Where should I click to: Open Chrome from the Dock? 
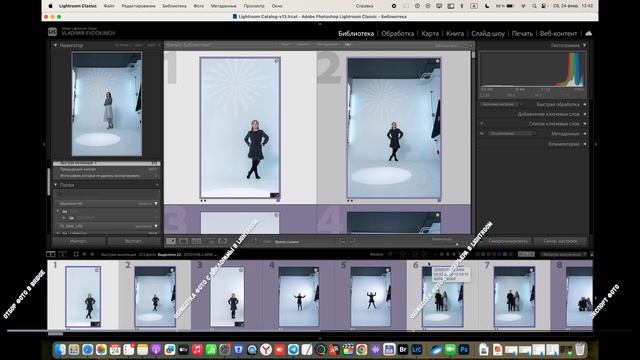click(362, 350)
